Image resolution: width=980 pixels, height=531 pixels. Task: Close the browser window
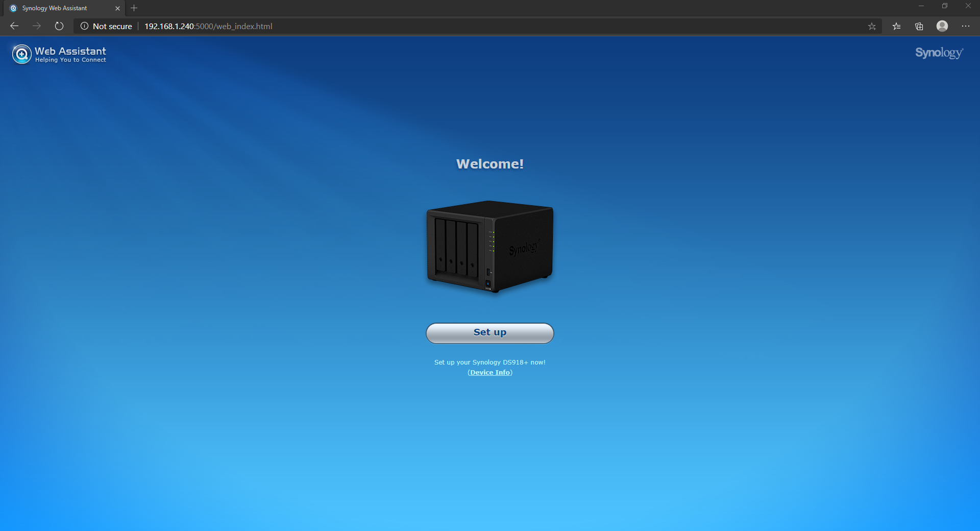(968, 6)
